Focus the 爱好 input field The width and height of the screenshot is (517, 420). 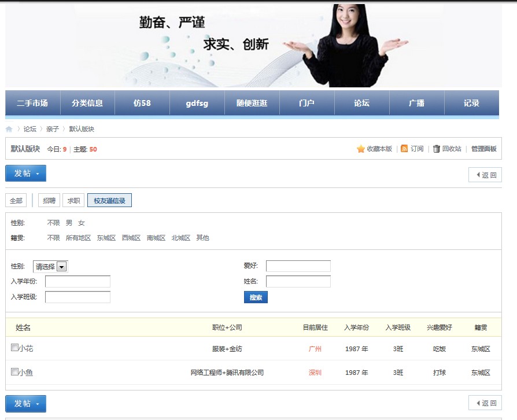298,266
